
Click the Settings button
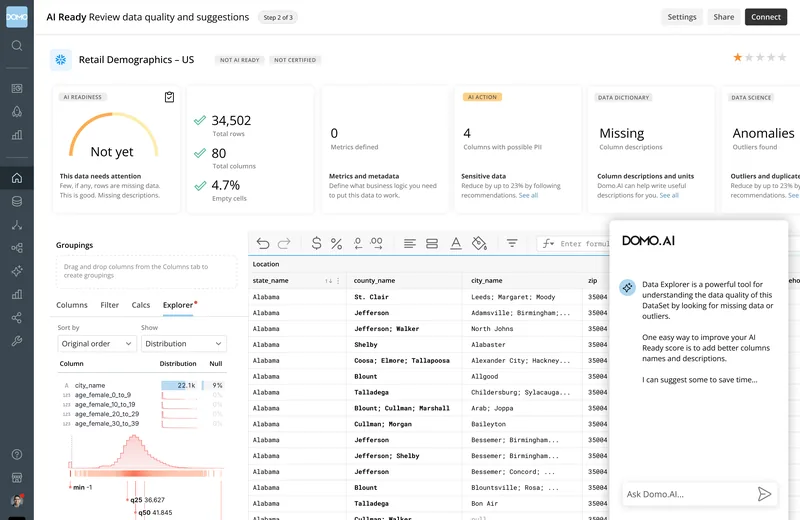coord(682,17)
